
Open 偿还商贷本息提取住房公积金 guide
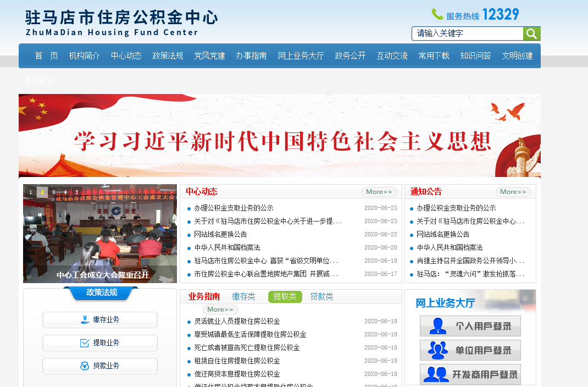click(x=237, y=374)
